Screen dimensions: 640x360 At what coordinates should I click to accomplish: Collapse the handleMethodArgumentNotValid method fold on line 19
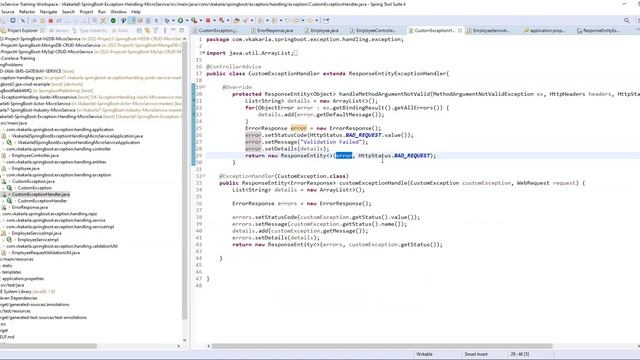point(204,87)
